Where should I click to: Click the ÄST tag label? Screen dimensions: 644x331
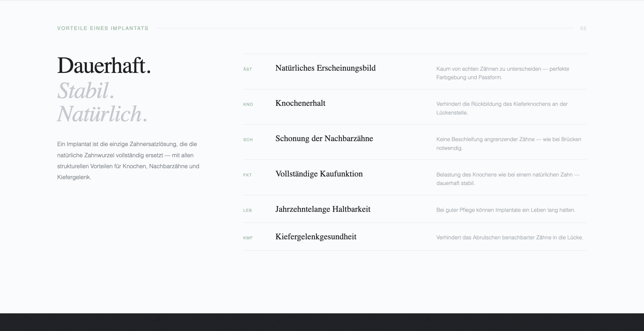248,69
